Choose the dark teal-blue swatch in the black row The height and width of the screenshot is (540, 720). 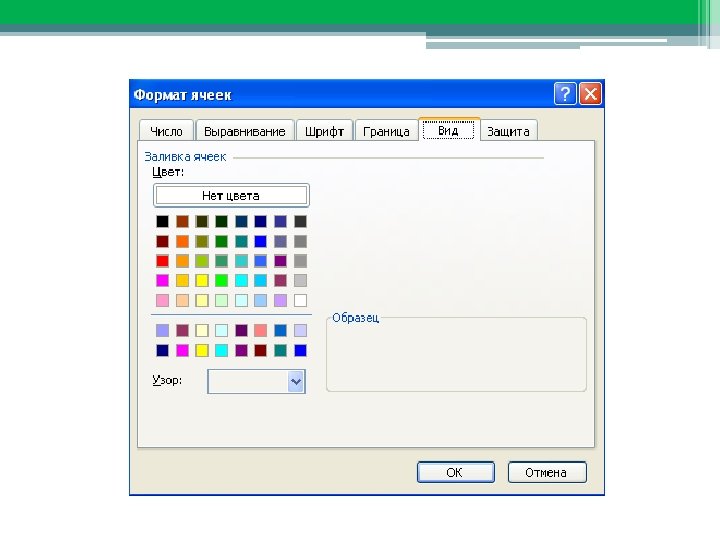(241, 221)
